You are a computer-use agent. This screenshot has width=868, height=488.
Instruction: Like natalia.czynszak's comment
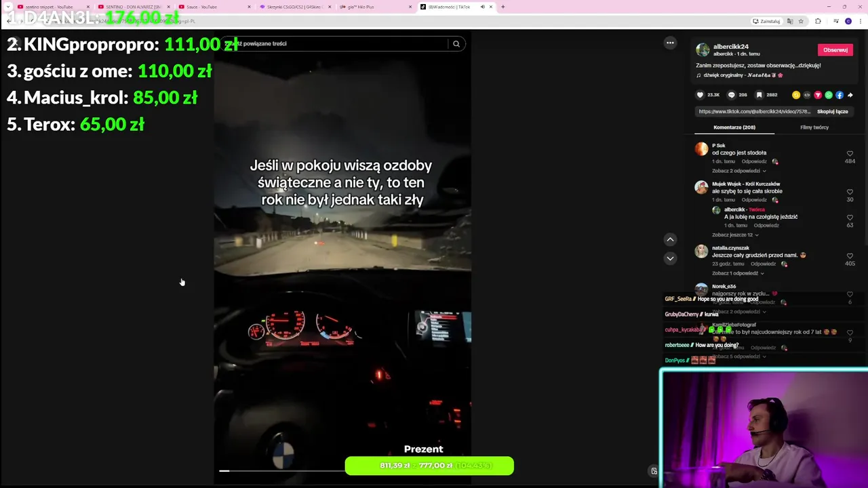(850, 256)
